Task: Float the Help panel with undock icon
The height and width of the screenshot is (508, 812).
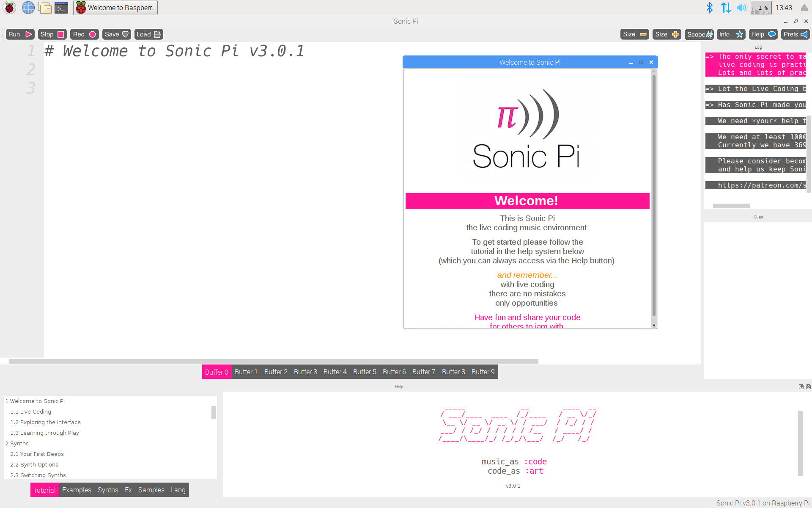Action: pyautogui.click(x=801, y=387)
